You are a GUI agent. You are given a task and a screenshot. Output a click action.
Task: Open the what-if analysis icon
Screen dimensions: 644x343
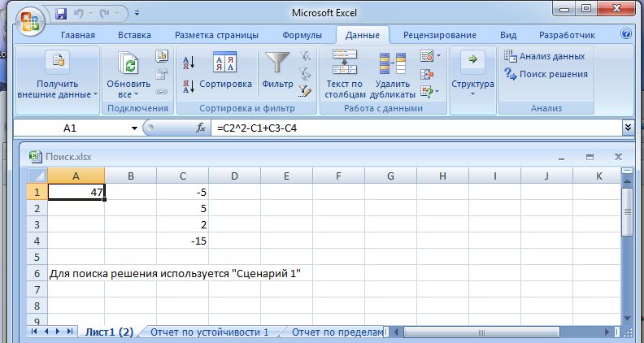427,91
